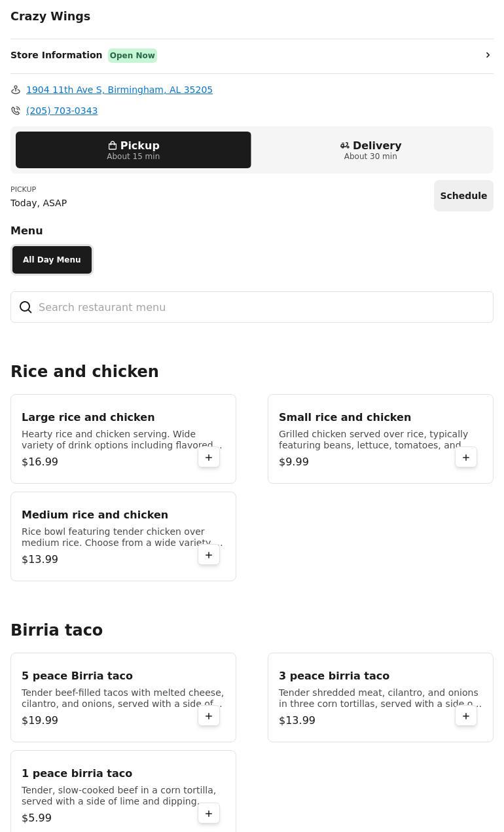Click the Open Now status badge
Image resolution: width=504 pixels, height=832 pixels.
[x=132, y=55]
